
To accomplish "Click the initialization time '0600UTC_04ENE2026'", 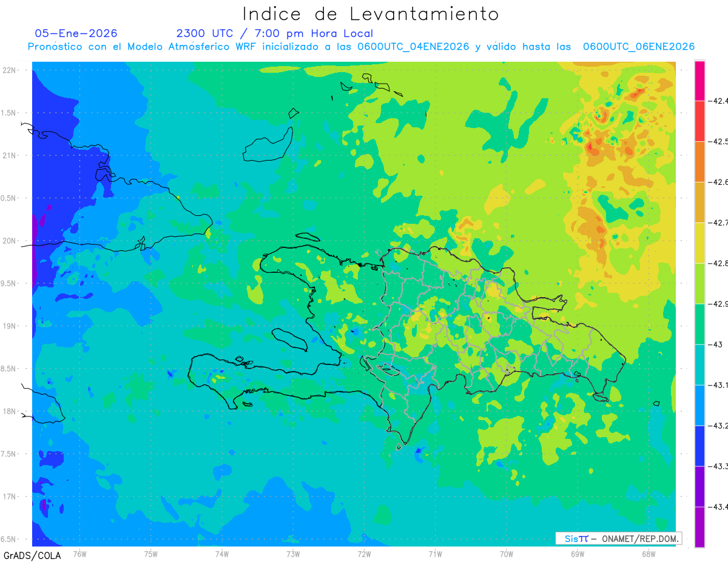I will [x=413, y=47].
